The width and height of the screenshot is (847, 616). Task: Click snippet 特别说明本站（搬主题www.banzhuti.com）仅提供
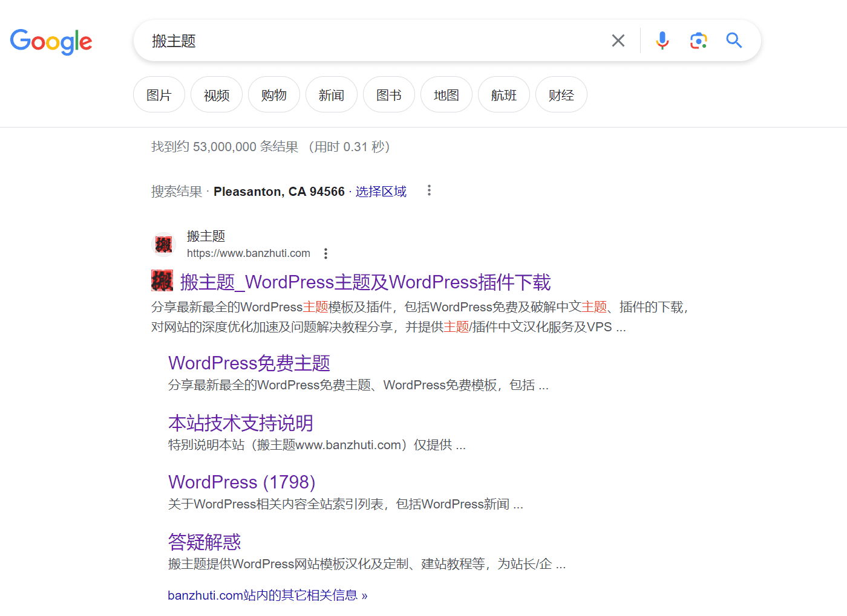[317, 445]
